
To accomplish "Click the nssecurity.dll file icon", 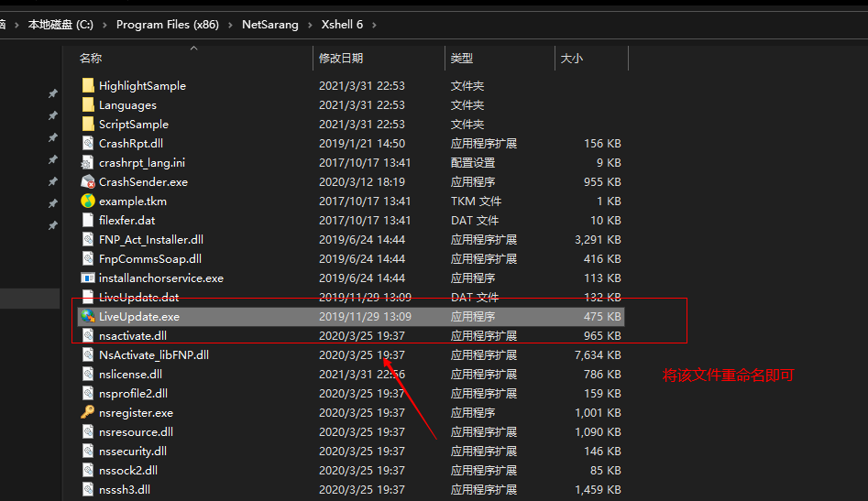I will click(x=87, y=451).
